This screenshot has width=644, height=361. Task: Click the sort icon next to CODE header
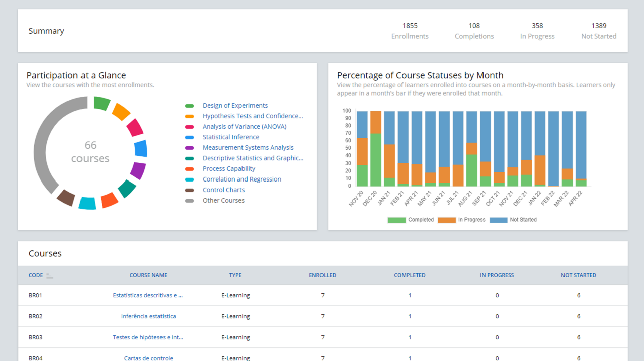click(49, 275)
